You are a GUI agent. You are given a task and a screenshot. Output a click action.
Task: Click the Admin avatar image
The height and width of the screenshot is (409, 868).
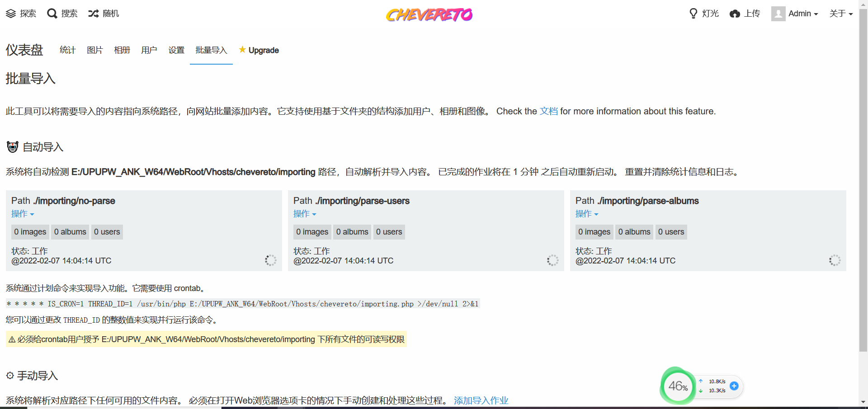pyautogui.click(x=778, y=14)
